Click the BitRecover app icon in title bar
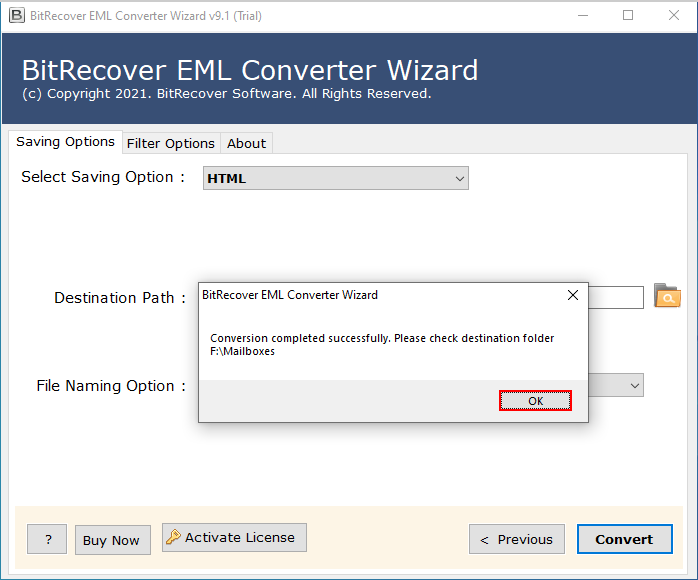 (x=17, y=16)
